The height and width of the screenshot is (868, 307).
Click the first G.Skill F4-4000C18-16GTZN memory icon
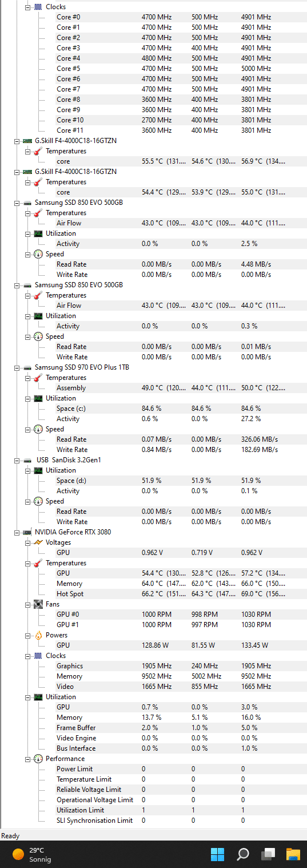(x=27, y=141)
